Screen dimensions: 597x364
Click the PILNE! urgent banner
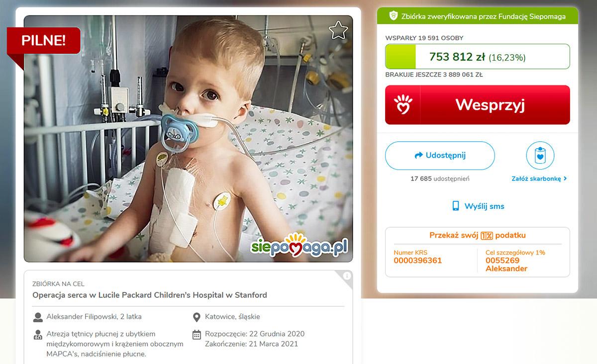[x=43, y=41]
